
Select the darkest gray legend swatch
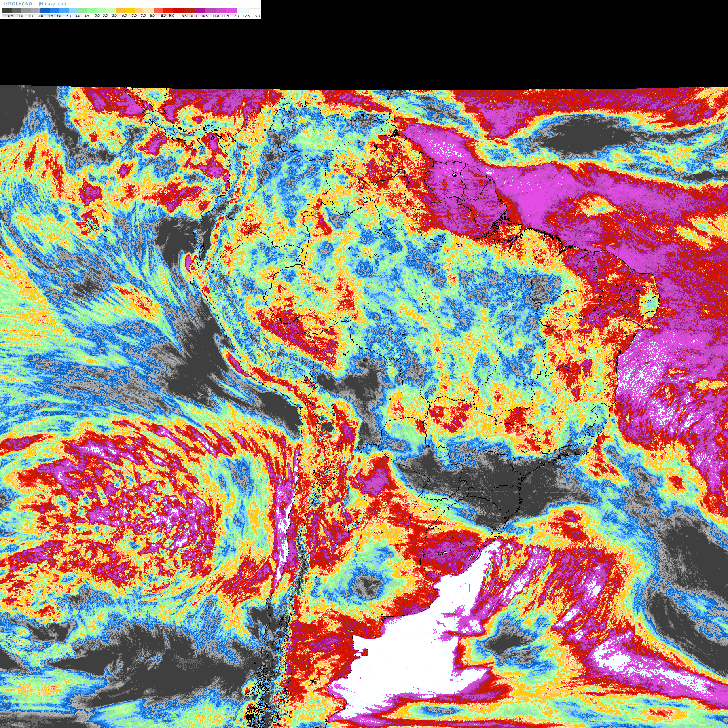[7, 11]
